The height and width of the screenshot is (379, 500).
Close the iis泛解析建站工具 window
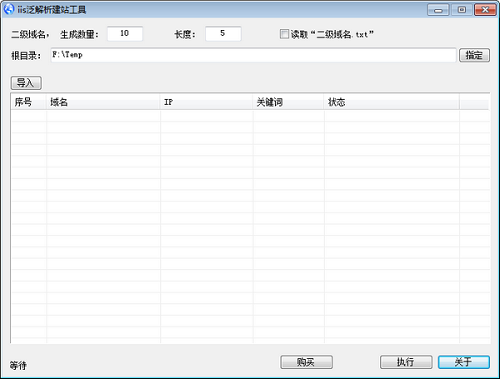point(485,10)
